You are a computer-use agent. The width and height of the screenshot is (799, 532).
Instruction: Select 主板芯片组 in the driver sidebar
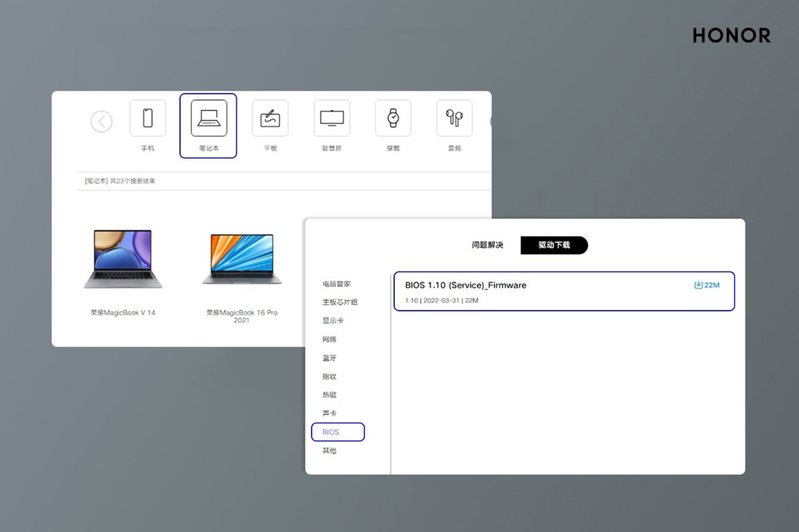340,302
